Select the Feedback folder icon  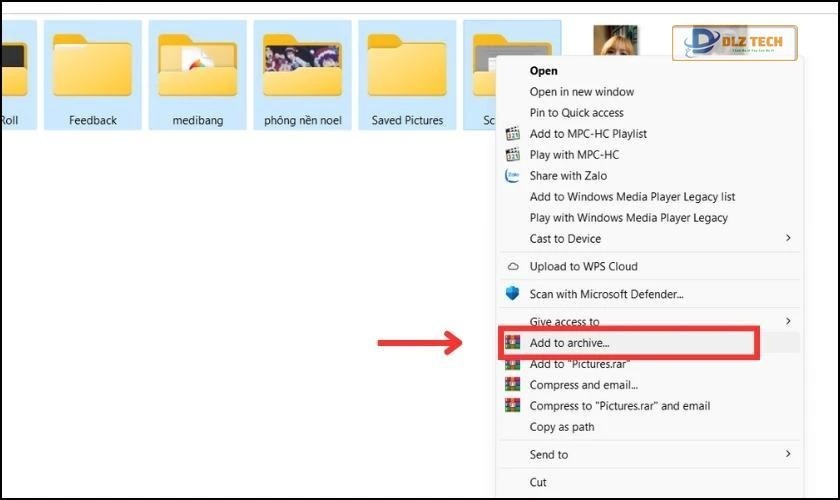[x=92, y=66]
